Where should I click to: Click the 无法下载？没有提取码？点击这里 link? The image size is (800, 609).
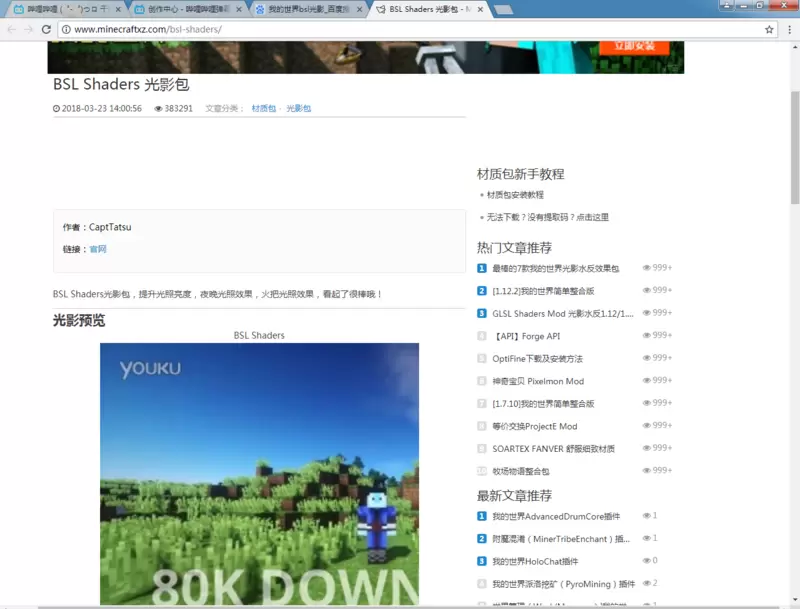(547, 217)
